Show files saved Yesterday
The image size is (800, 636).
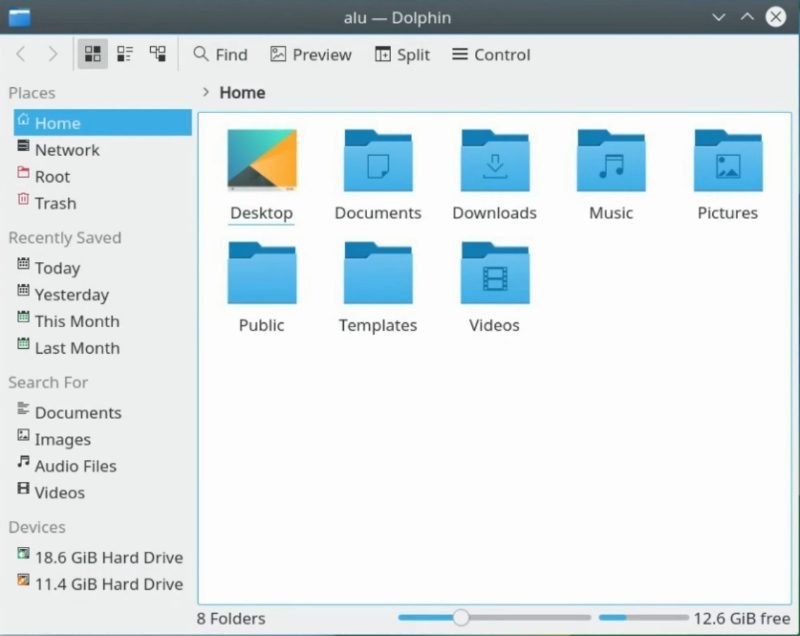coord(103,294)
